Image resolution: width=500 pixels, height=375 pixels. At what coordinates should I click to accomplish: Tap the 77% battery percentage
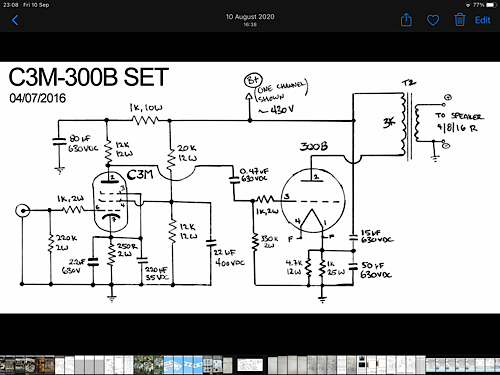[x=478, y=5]
